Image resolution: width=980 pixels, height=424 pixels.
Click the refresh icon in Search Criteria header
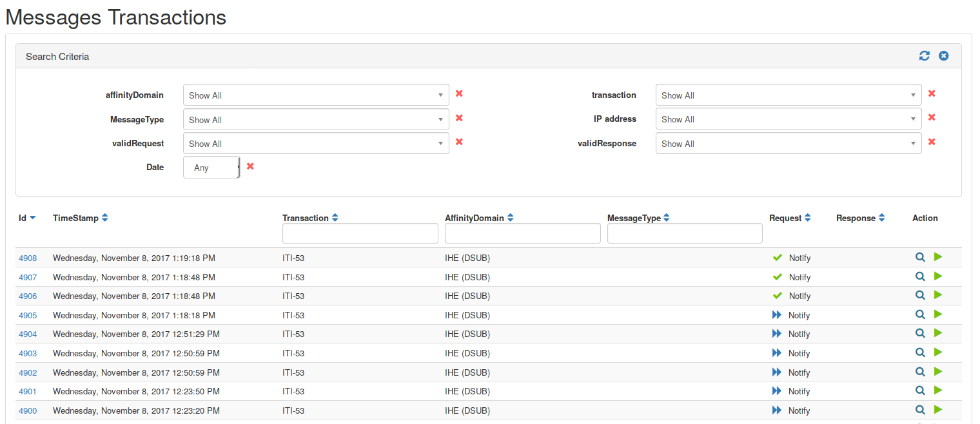[x=924, y=56]
